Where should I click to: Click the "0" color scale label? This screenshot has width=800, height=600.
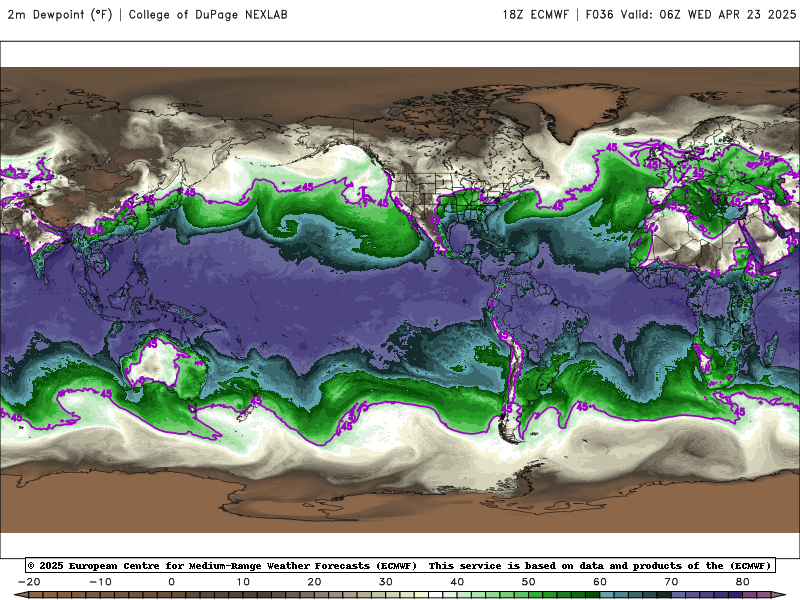[171, 582]
